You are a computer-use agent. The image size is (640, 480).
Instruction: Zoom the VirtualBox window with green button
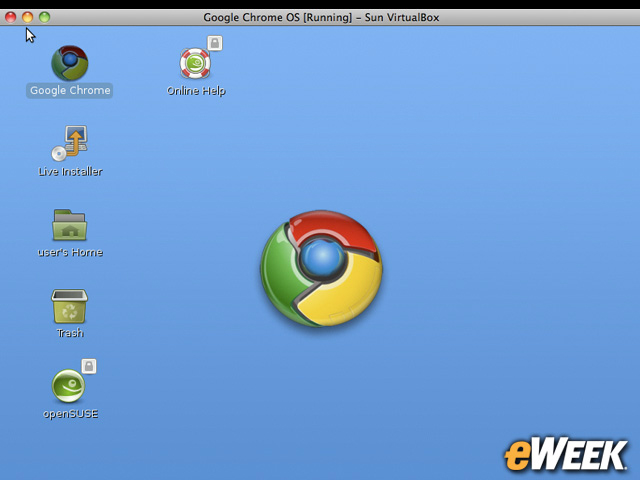coord(44,17)
